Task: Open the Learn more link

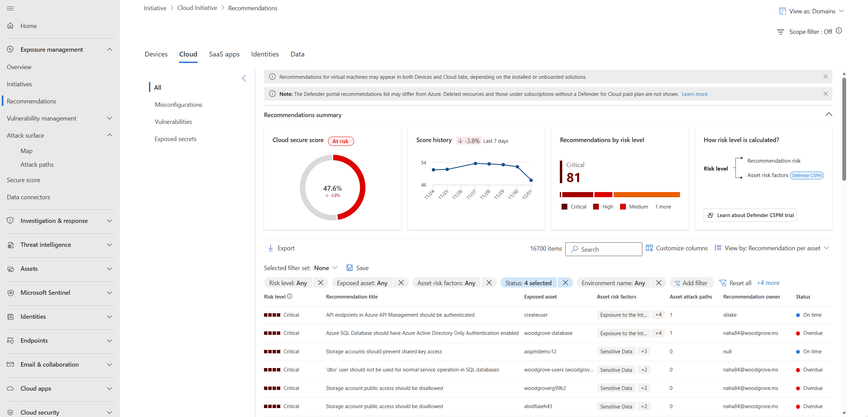Action: coord(694,94)
